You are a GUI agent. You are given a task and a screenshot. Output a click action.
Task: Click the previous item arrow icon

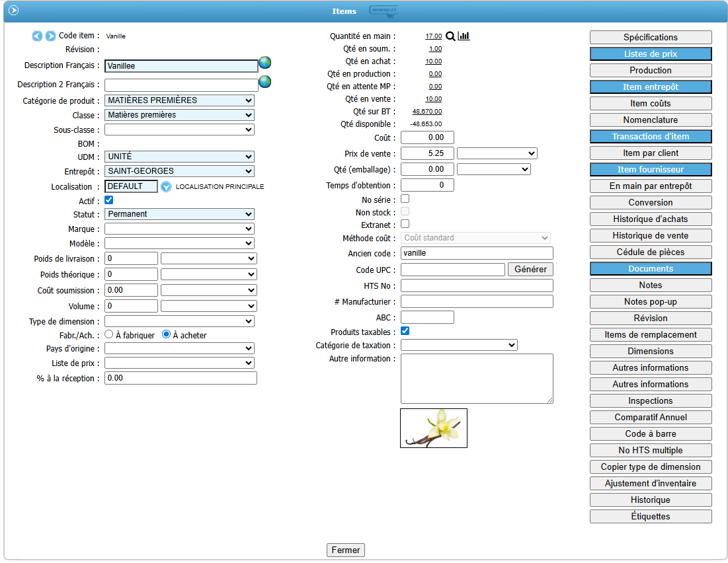coord(38,36)
